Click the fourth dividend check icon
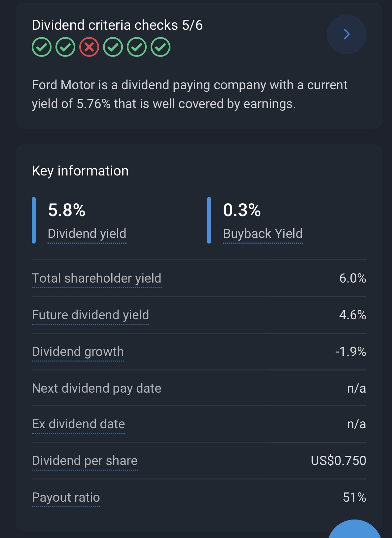 [x=113, y=47]
